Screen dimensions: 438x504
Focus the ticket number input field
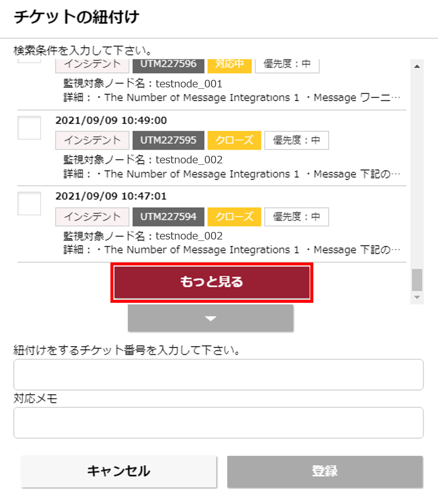point(218,374)
